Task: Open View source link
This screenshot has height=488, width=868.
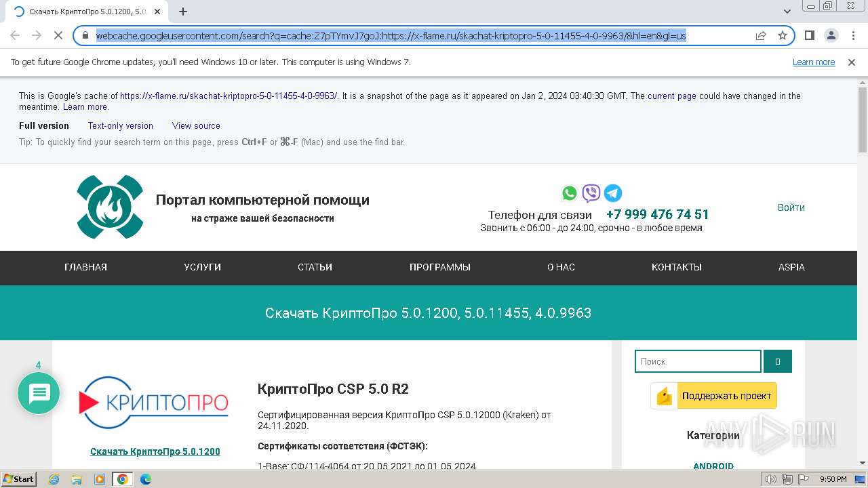Action: click(196, 126)
